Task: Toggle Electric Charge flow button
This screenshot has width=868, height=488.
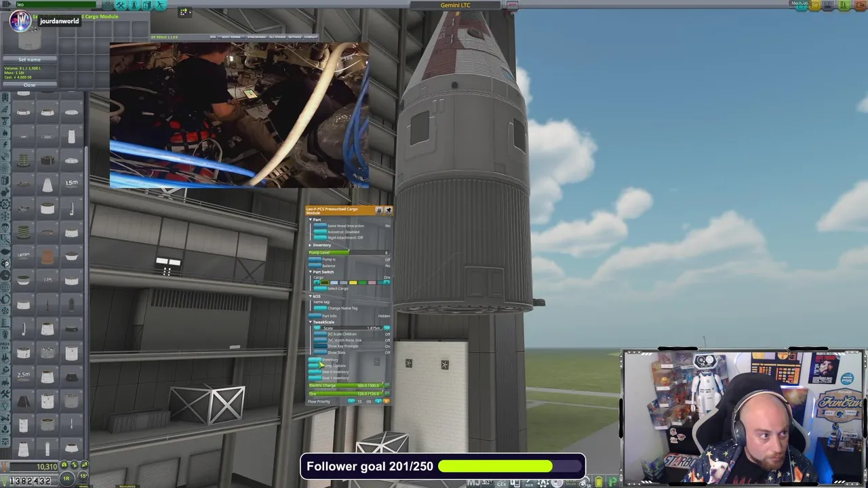Action: click(387, 386)
